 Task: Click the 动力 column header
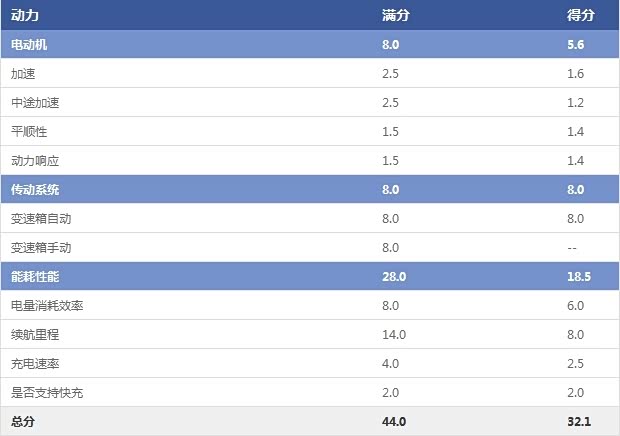coord(25,16)
